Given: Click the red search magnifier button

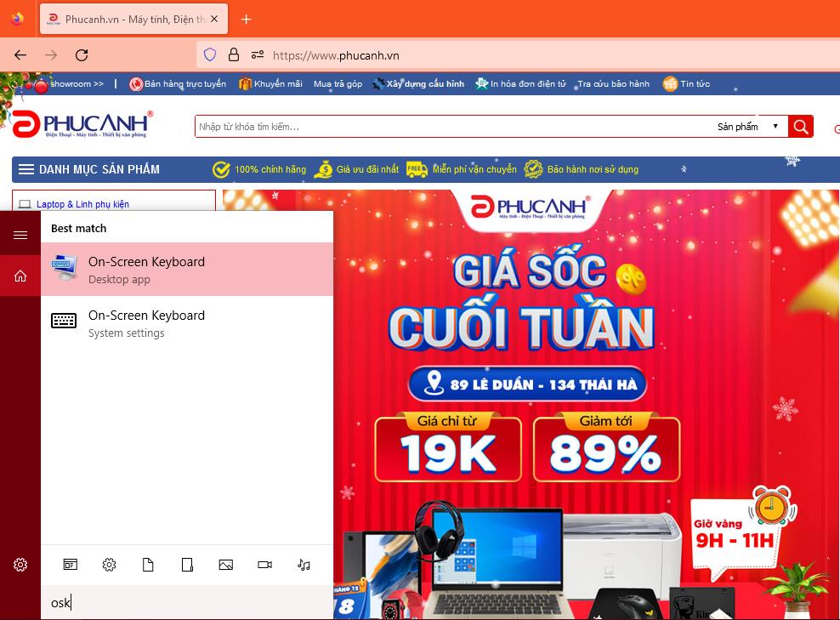Looking at the screenshot, I should (800, 127).
